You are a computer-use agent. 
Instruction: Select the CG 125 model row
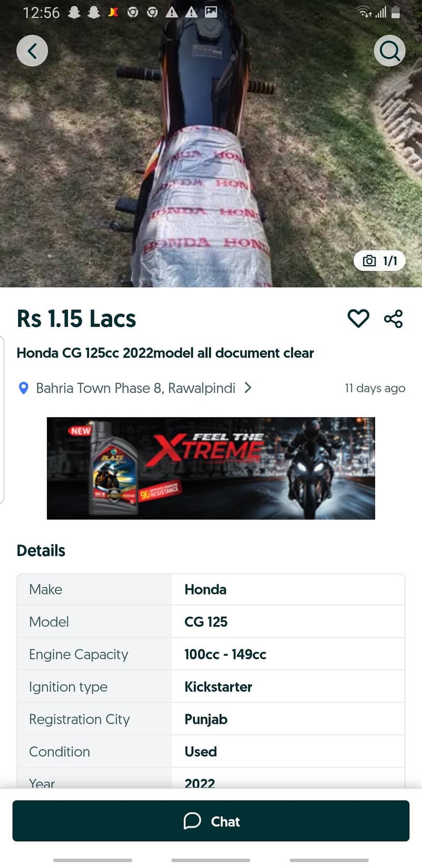(x=211, y=621)
